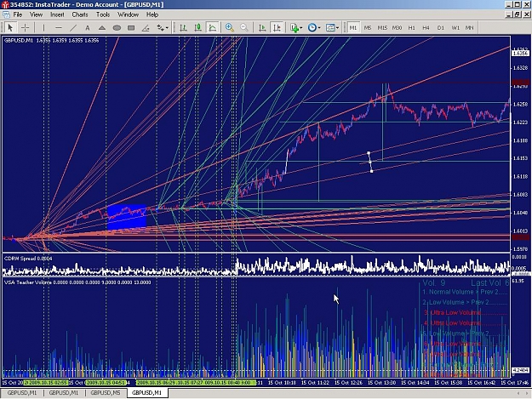Switch to W1 timeframe
This screenshot has height=399, width=532.
tap(455, 28)
